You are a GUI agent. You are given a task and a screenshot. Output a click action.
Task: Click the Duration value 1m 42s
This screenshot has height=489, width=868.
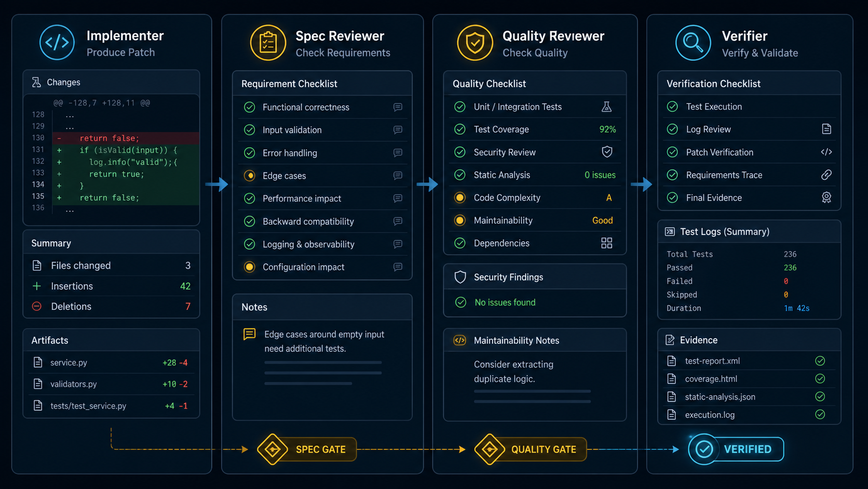tap(796, 308)
